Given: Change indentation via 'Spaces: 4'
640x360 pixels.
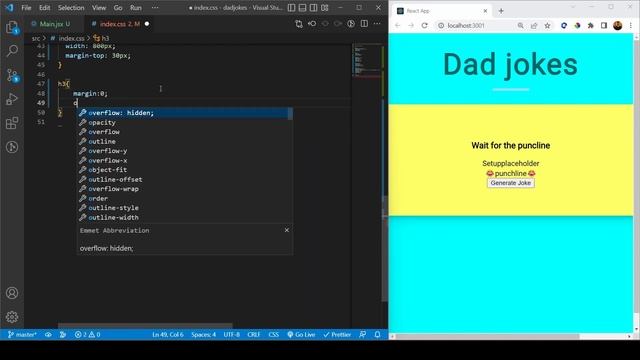Looking at the screenshot, I should 203,335.
